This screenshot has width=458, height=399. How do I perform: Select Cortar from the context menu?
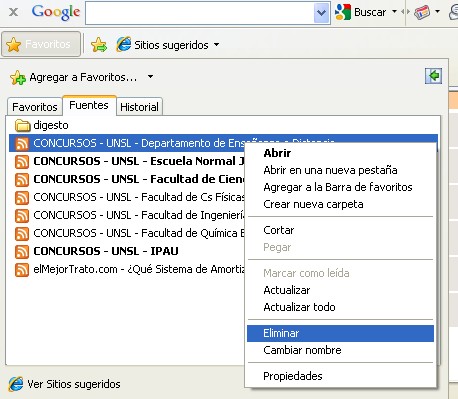click(x=340, y=230)
